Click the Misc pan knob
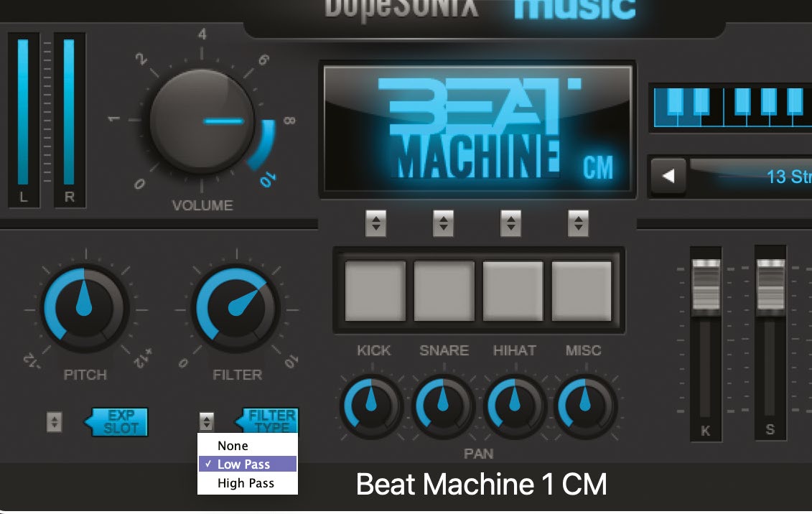The image size is (812, 514). (585, 407)
